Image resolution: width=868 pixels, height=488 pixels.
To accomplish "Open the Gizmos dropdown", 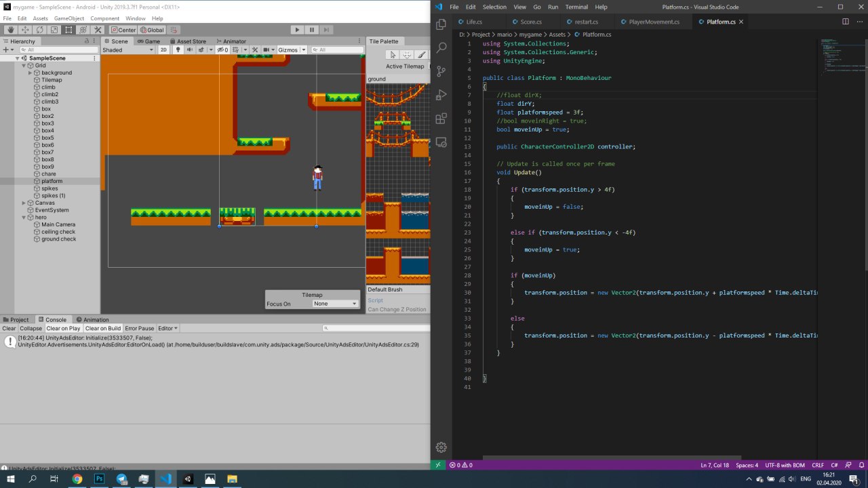I will click(292, 49).
